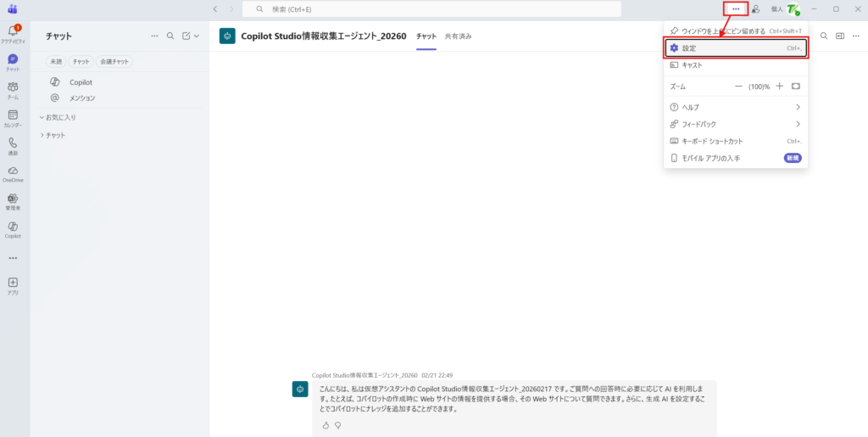Viewport: 868px width, 437px height.
Task: Select 設定 from the menu
Action: (735, 48)
